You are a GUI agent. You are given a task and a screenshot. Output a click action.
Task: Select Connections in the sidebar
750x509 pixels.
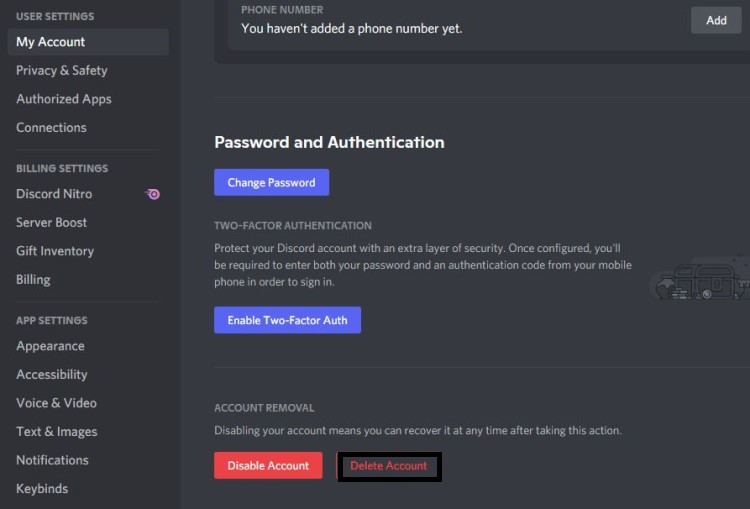point(51,127)
